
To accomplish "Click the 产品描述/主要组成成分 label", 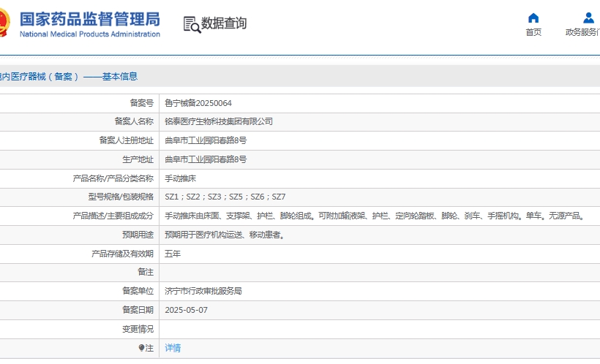I will pyautogui.click(x=113, y=216).
